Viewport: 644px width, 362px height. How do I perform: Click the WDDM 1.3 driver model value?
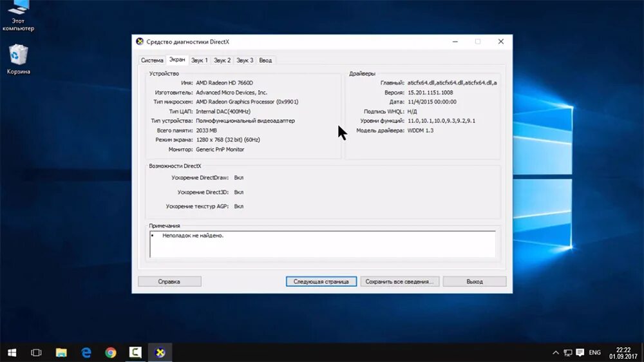(x=420, y=130)
